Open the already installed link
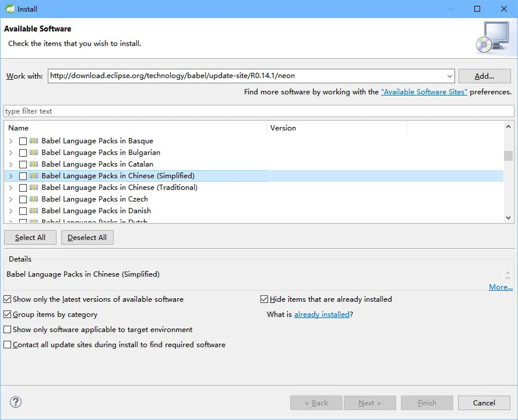 [322, 315]
